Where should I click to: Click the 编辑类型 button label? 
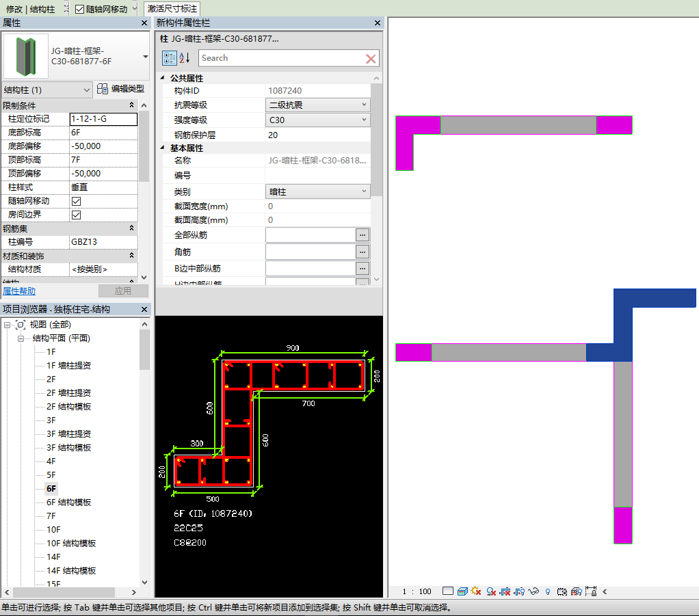point(127,89)
